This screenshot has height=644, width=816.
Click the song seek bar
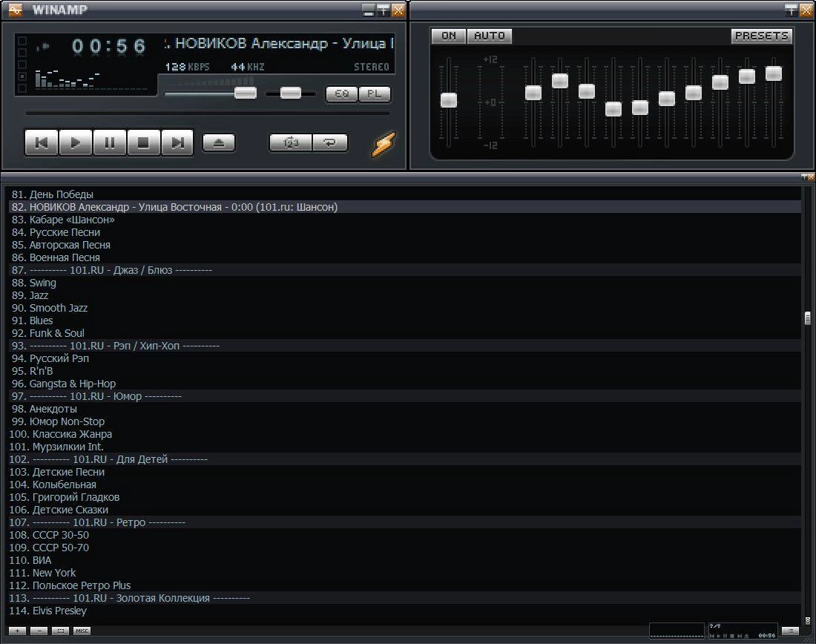[208, 113]
